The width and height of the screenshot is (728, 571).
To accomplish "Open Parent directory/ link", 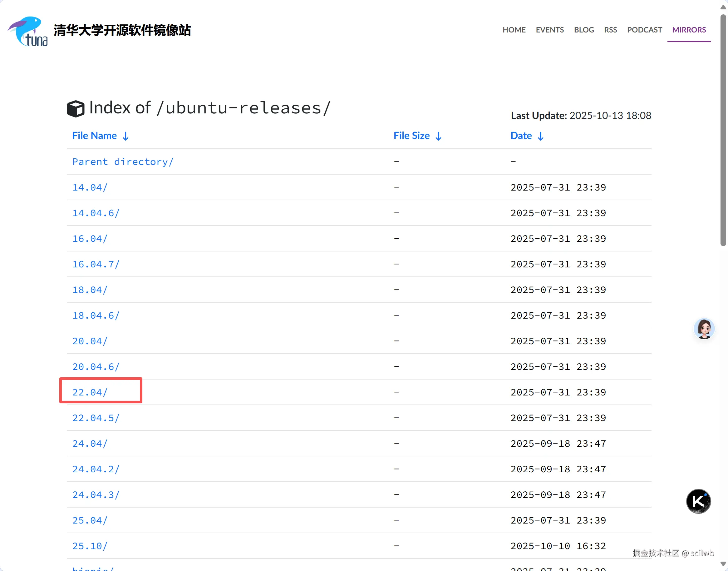I will click(123, 162).
